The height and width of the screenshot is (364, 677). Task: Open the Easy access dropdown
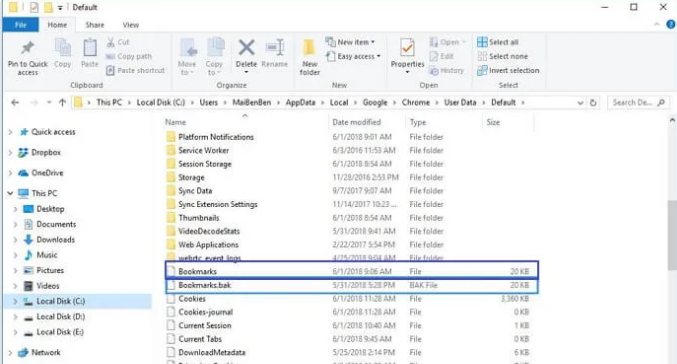pos(353,56)
